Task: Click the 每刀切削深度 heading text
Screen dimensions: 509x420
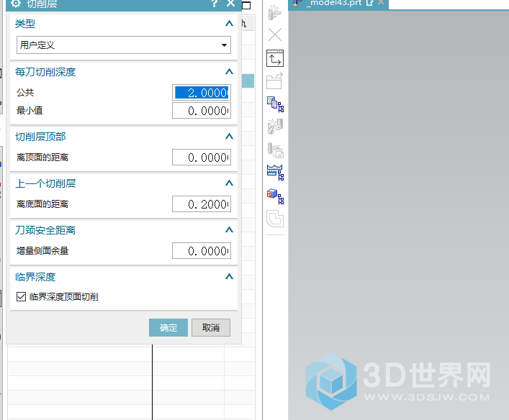Action: pyautogui.click(x=45, y=72)
